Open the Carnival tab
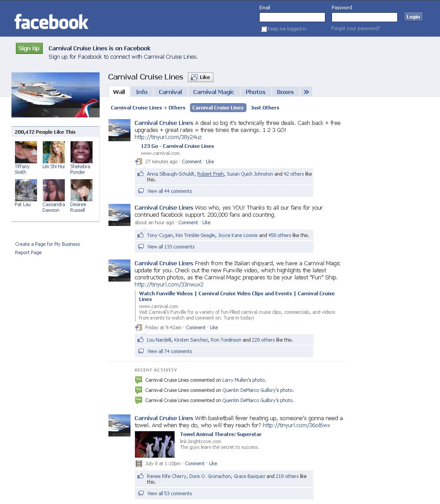440x504 pixels. [x=170, y=92]
